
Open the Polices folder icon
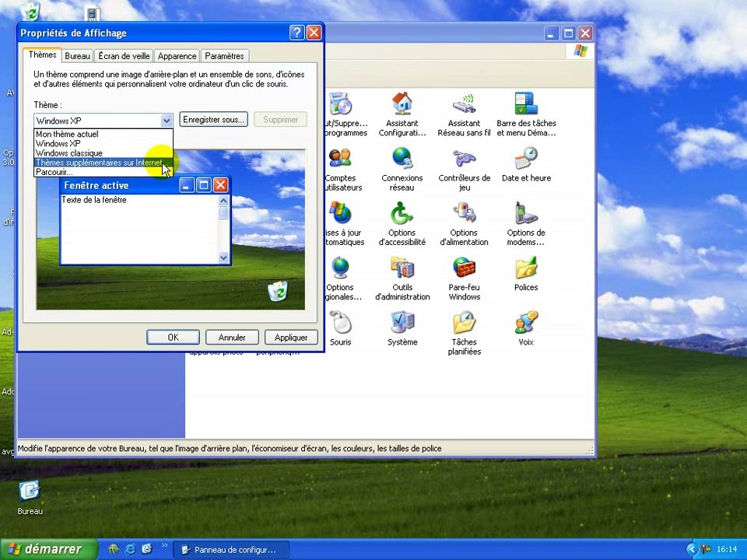coord(526,270)
